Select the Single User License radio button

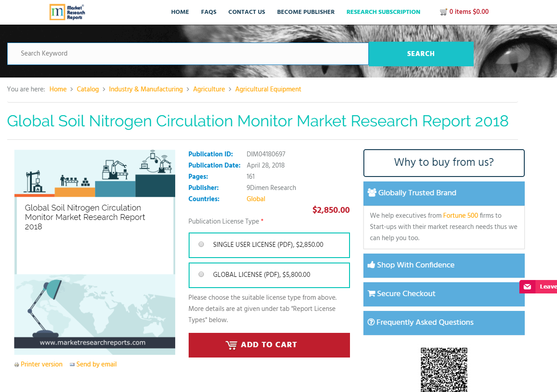201,244
